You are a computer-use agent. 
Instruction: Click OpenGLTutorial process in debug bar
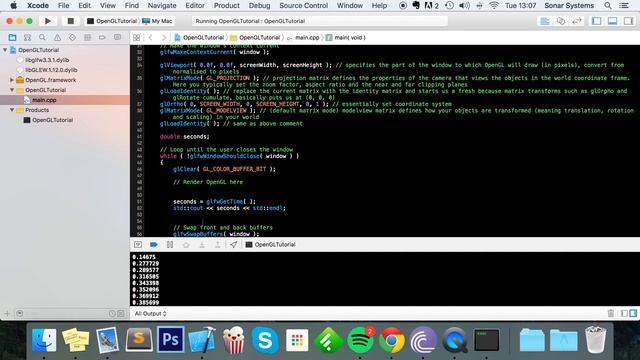pos(270,244)
